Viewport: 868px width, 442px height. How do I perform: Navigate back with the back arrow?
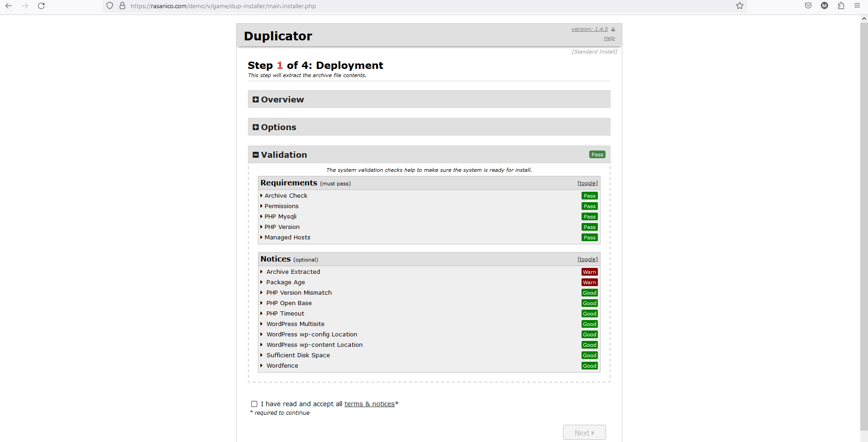click(8, 6)
